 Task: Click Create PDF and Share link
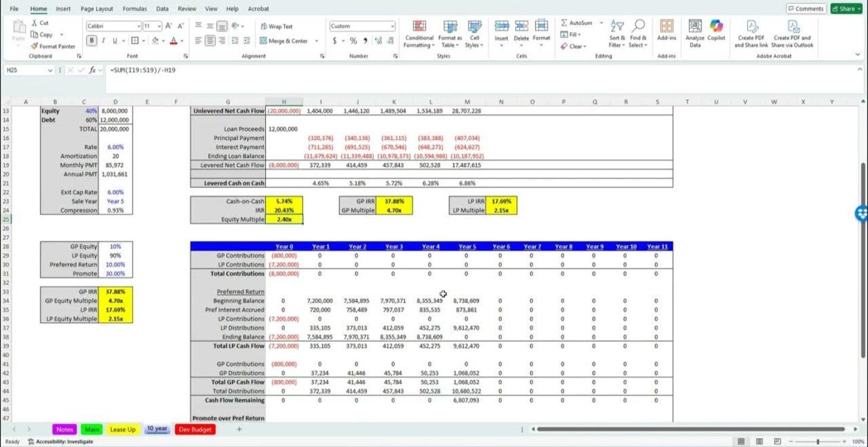click(x=751, y=33)
